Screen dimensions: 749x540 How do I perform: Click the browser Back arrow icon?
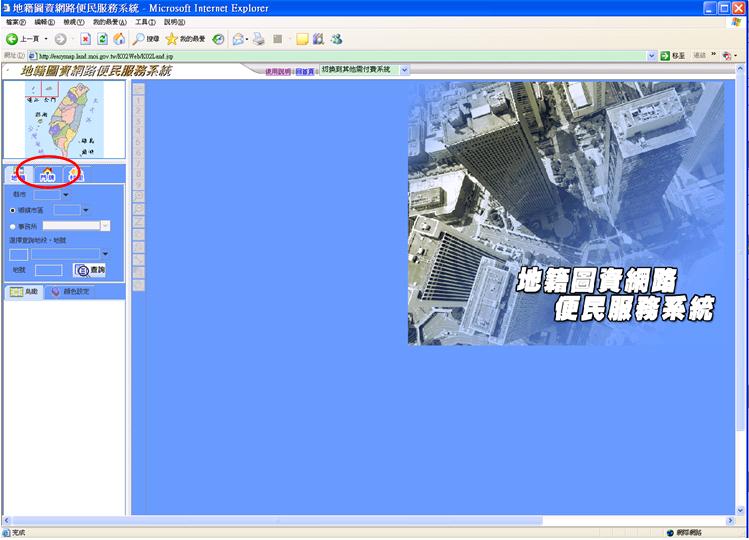13,39
